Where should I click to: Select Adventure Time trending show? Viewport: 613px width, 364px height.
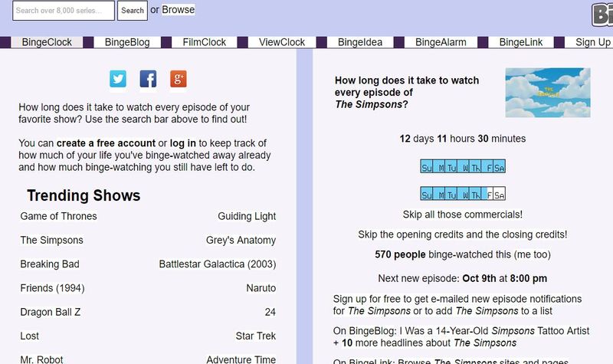[241, 359]
